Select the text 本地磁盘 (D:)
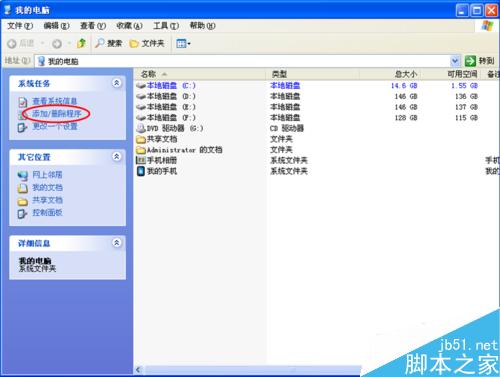The width and height of the screenshot is (500, 377). [x=171, y=96]
